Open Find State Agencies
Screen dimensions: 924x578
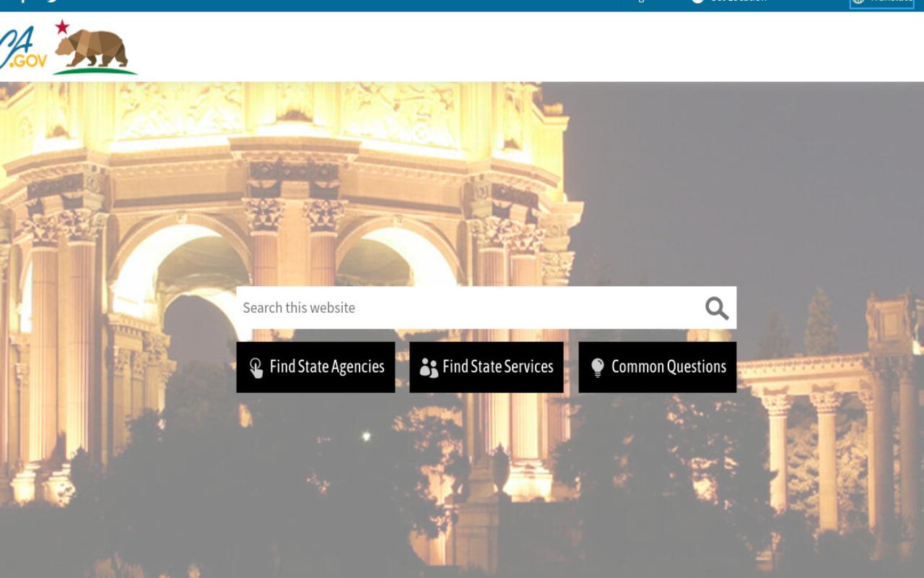click(x=315, y=367)
